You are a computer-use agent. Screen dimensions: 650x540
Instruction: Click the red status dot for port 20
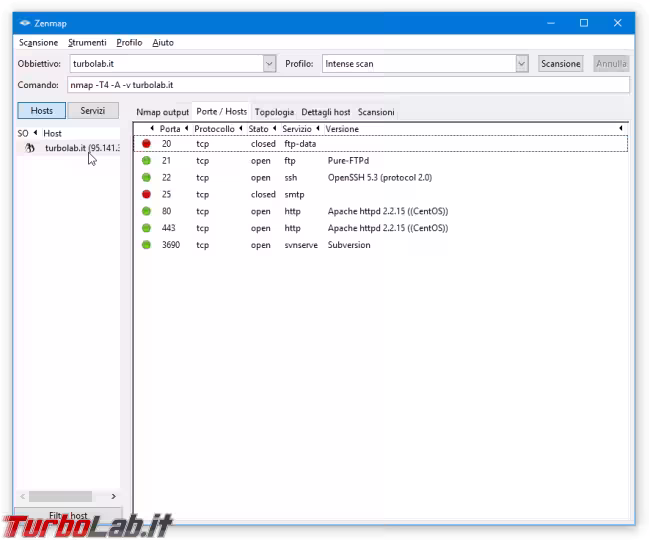coord(146,143)
